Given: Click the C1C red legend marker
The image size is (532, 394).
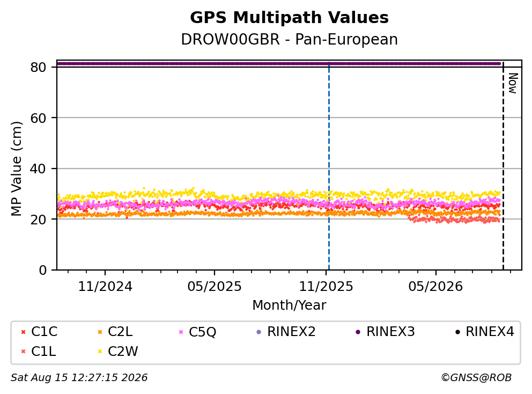Looking at the screenshot, I should click(x=24, y=332).
